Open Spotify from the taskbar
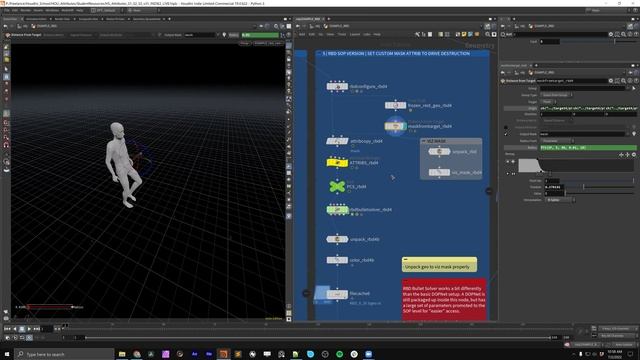 tap(340, 354)
